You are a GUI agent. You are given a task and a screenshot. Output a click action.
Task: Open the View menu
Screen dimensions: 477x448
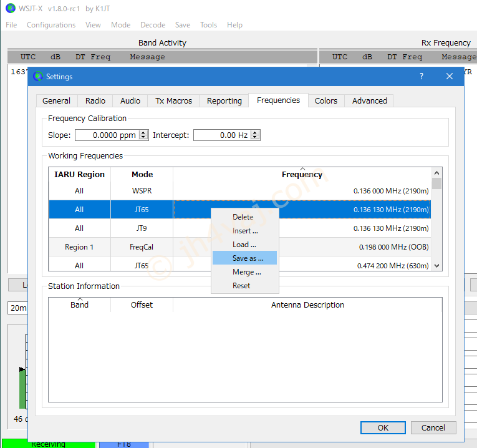coord(93,25)
